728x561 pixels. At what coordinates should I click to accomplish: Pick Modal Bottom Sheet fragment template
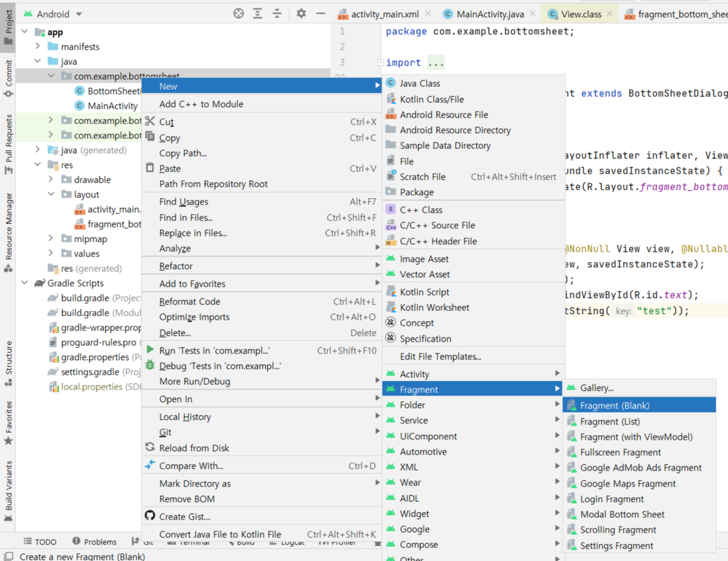click(x=639, y=514)
